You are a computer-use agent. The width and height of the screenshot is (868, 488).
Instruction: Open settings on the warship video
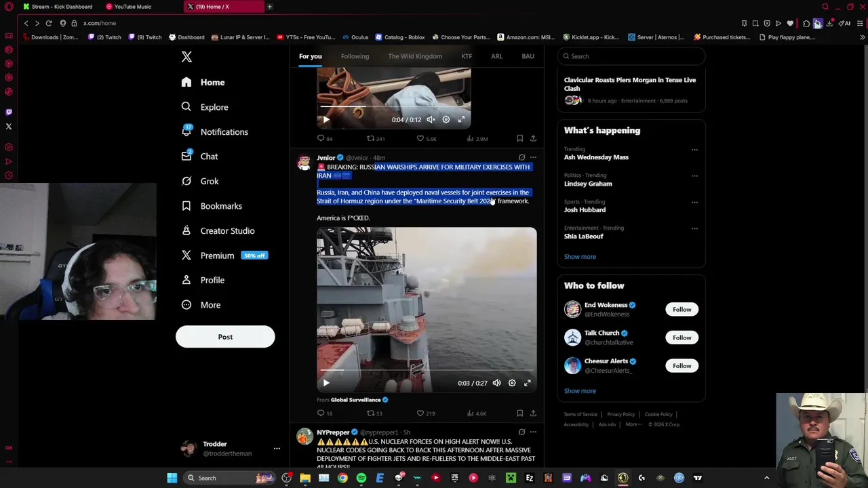(512, 383)
